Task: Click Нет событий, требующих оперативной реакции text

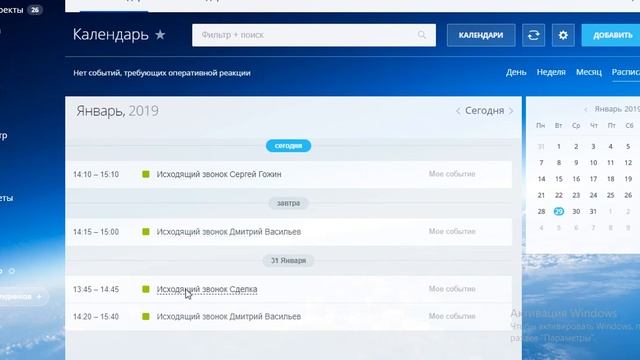Action: [162, 73]
